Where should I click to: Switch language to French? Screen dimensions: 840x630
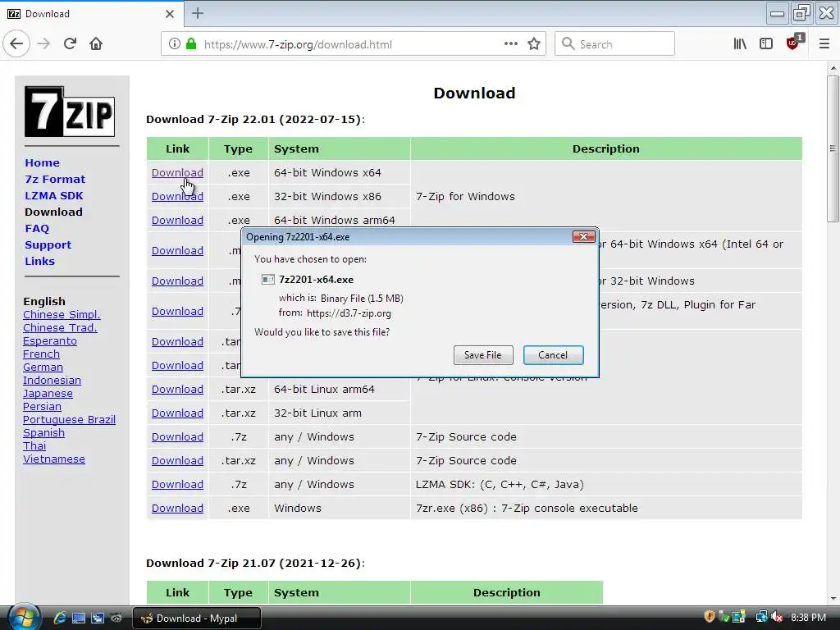(x=41, y=354)
